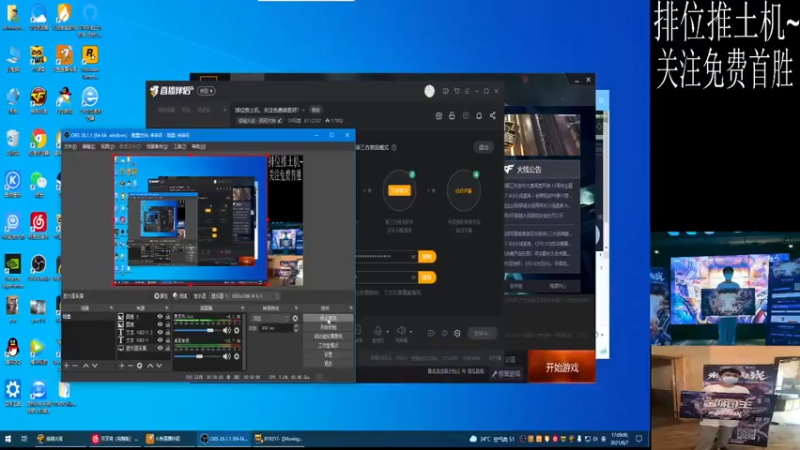Click the OBS 26.1.1 taskbar item

coord(224,439)
